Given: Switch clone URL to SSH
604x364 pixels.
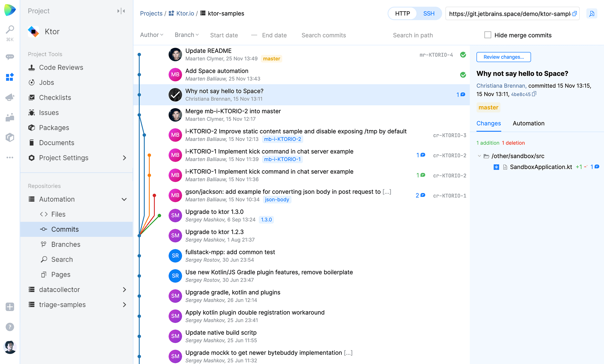Looking at the screenshot, I should [429, 14].
